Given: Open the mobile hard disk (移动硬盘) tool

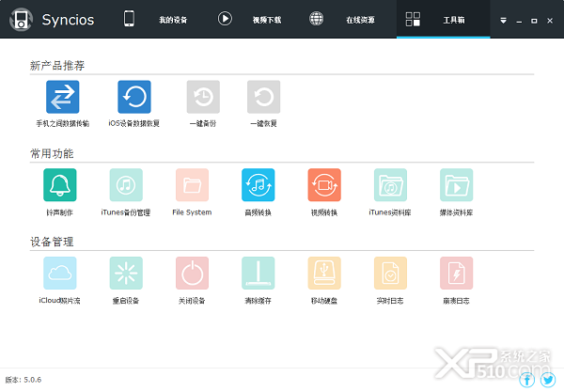Looking at the screenshot, I should (324, 273).
